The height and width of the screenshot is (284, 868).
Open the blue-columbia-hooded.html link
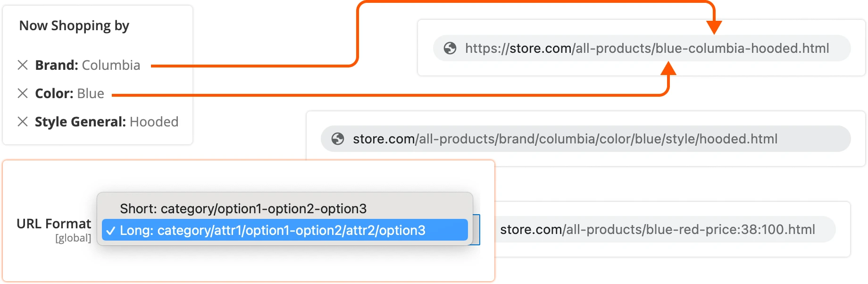pos(646,48)
